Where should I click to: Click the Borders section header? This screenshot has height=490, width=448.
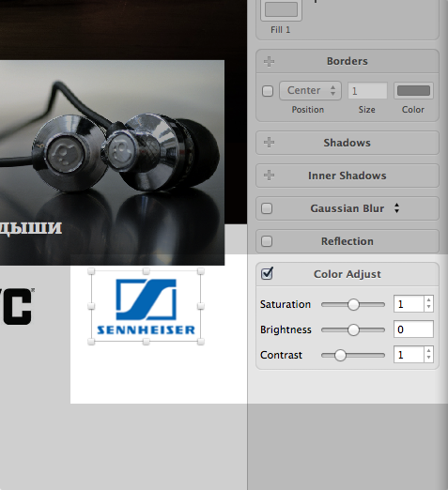tap(348, 61)
